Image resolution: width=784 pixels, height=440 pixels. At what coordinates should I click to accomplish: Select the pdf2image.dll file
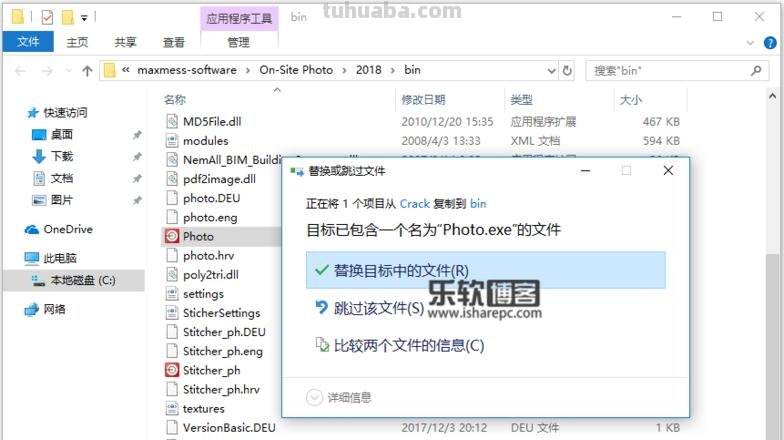coord(219,179)
